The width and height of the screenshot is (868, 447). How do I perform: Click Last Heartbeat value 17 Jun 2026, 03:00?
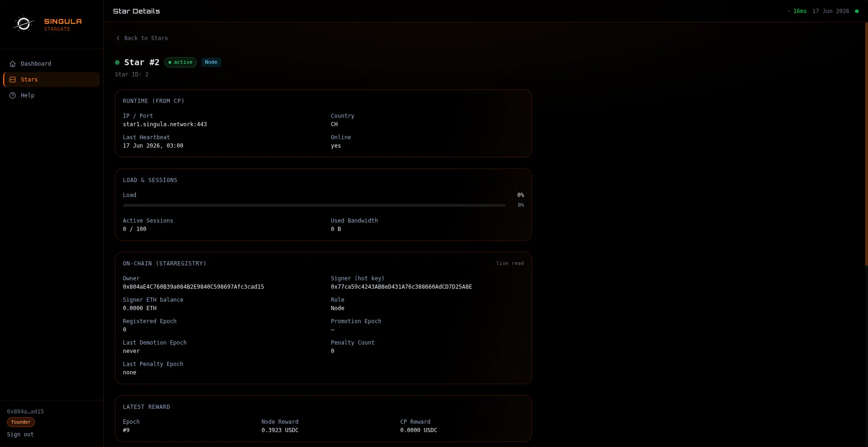pos(153,146)
